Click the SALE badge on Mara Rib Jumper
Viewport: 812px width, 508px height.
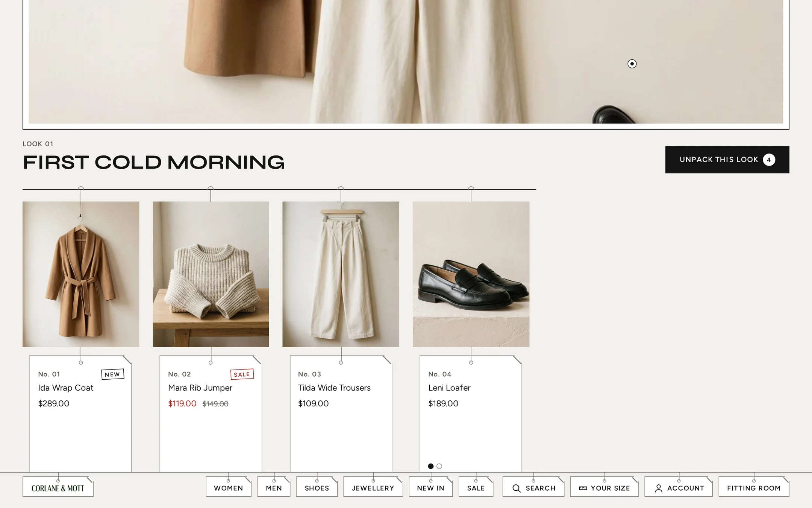click(x=242, y=374)
